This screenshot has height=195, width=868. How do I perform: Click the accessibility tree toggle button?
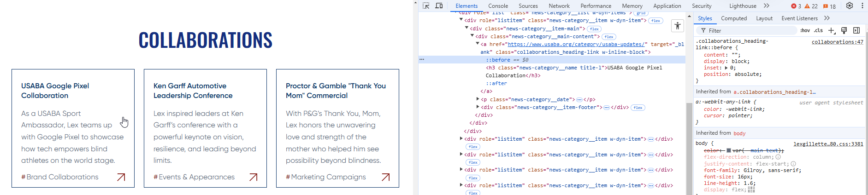coord(677,26)
